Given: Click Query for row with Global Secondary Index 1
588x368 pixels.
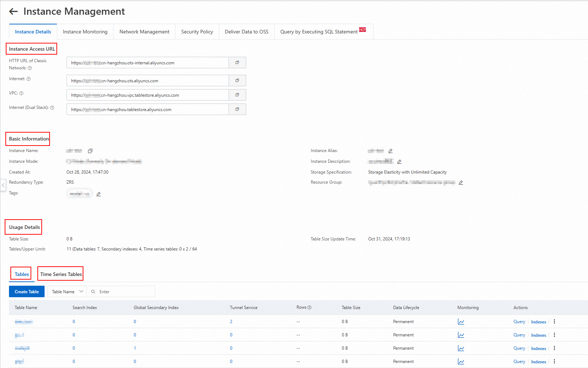Looking at the screenshot, I should [519, 348].
